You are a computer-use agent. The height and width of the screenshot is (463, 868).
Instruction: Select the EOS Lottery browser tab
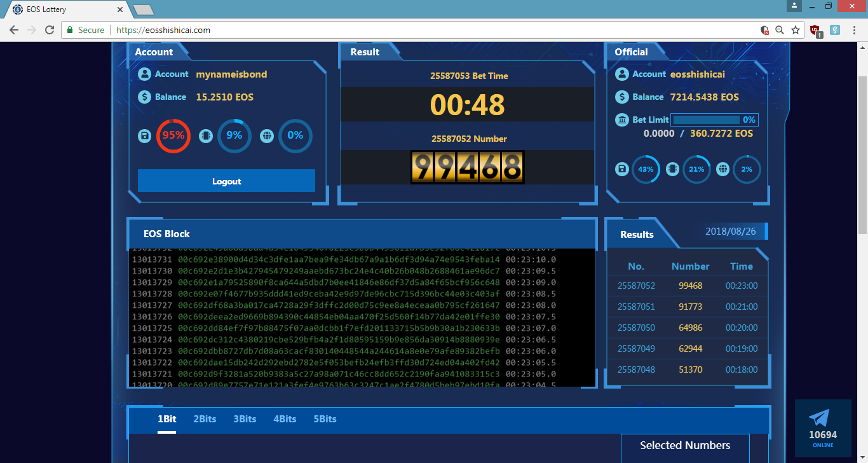[x=67, y=10]
